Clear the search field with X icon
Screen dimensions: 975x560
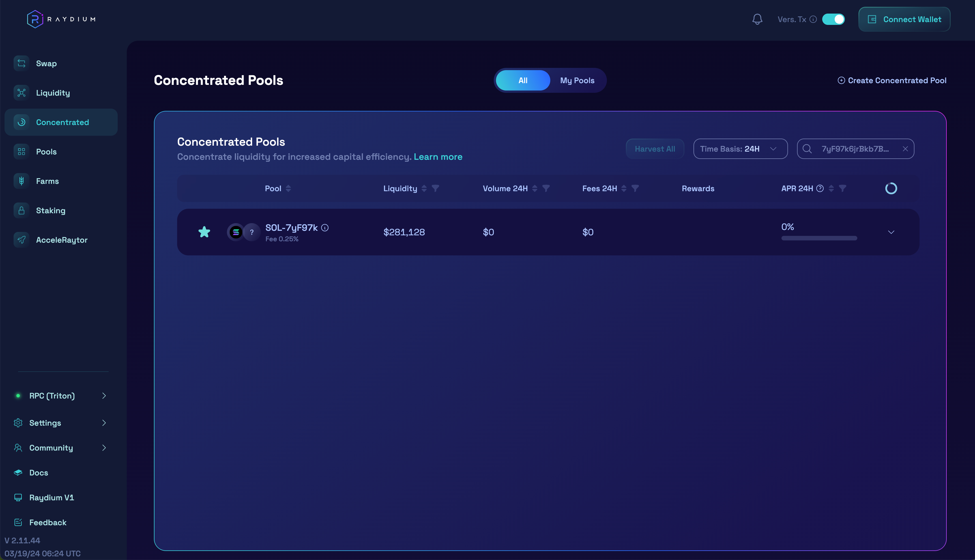(905, 149)
